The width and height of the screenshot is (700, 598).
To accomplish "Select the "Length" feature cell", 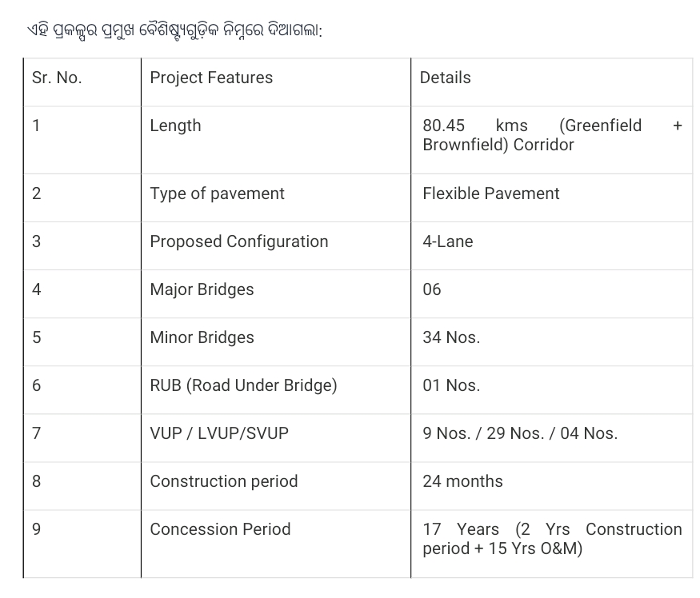I will 175,126.
